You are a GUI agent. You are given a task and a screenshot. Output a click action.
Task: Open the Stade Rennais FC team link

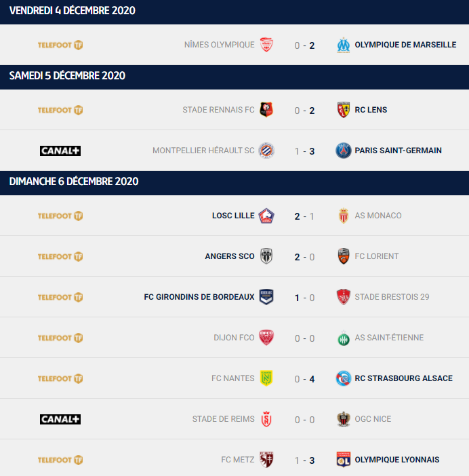[218, 110]
